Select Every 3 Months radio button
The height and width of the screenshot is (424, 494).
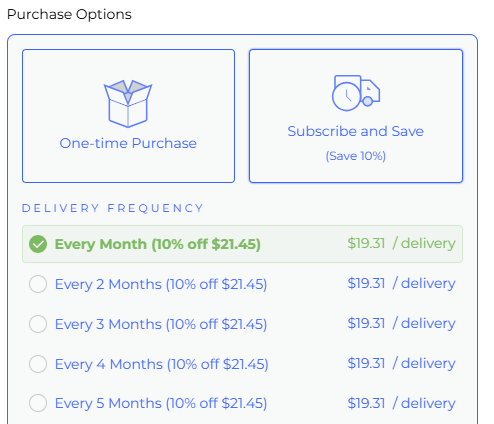(38, 324)
